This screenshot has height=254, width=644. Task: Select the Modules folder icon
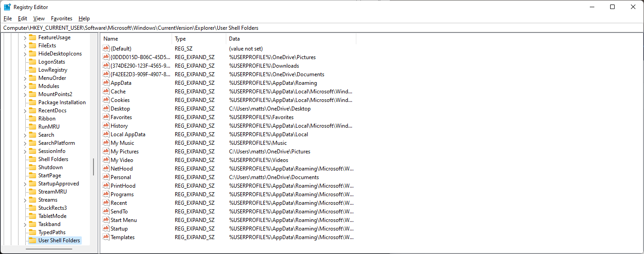click(32, 86)
